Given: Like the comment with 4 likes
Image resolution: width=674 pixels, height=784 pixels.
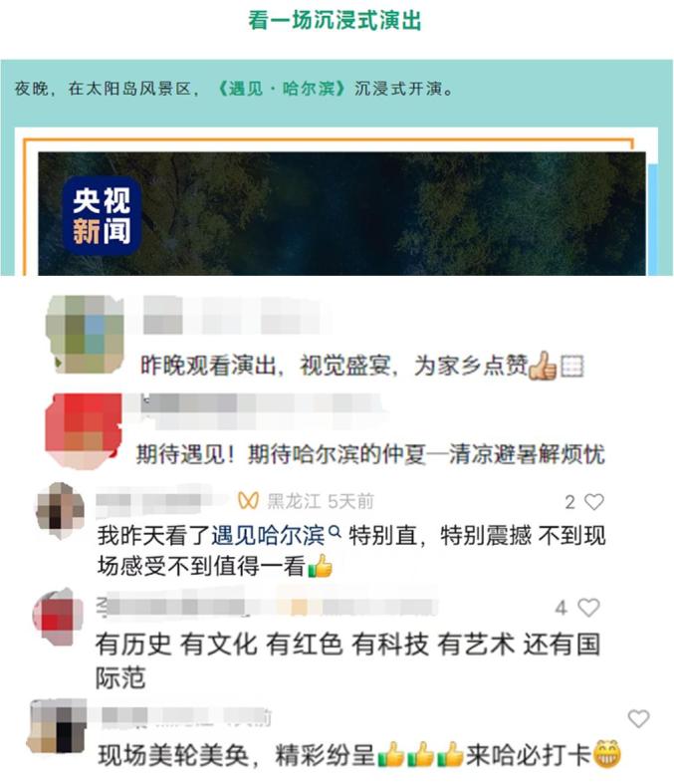Looking at the screenshot, I should [x=588, y=608].
